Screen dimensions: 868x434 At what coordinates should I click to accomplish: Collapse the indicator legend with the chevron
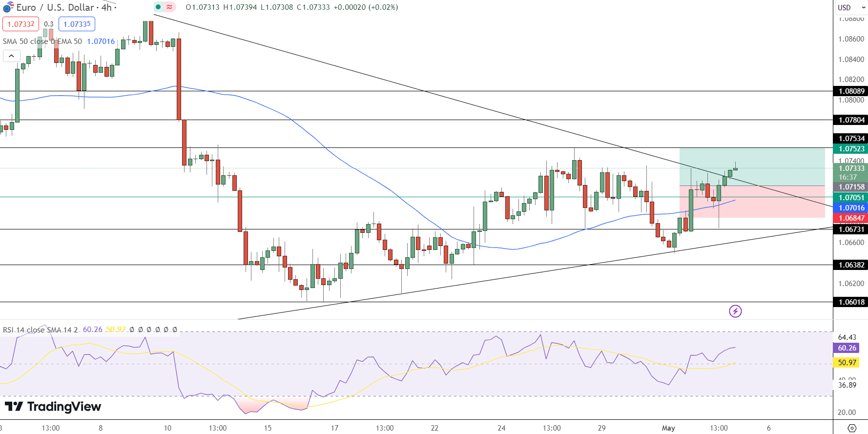pos(11,56)
